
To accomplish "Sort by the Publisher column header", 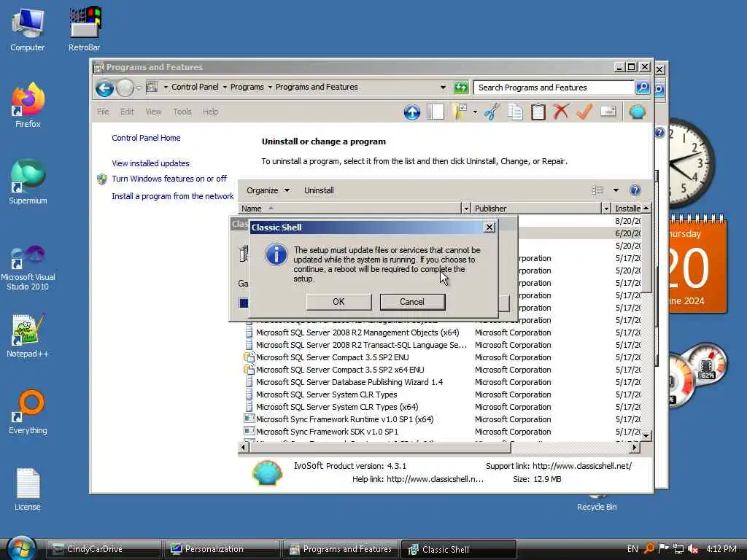I will pyautogui.click(x=536, y=209).
